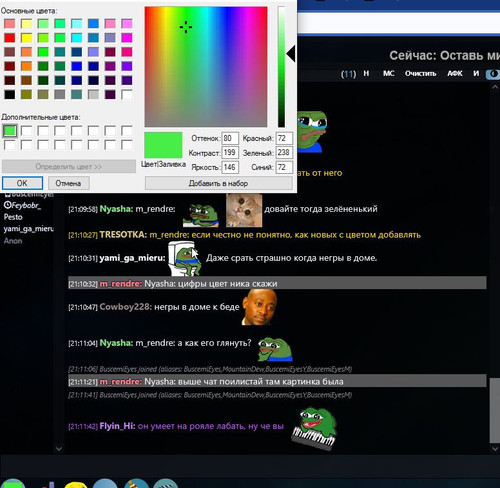The height and width of the screenshot is (488, 500).
Task: Click the Н button in chat header
Action: click(x=366, y=74)
